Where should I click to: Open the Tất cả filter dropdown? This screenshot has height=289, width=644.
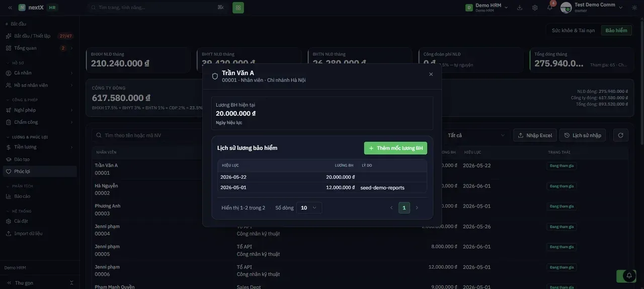(x=476, y=135)
